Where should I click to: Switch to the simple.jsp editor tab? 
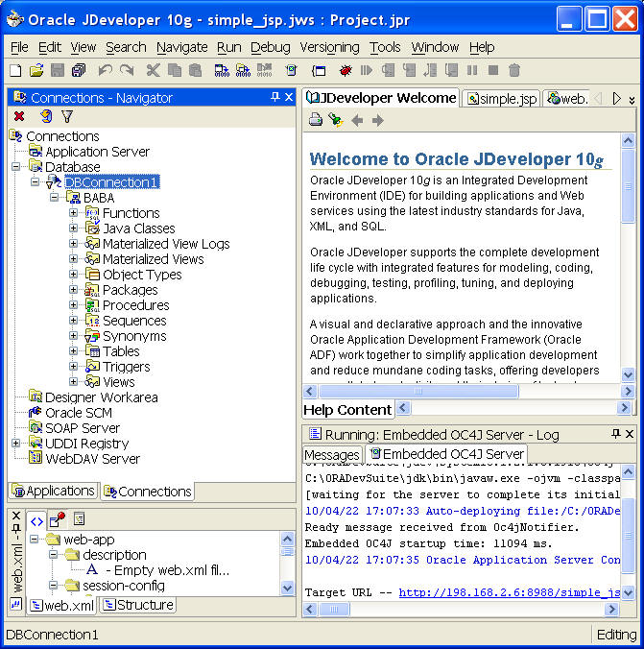pos(501,99)
